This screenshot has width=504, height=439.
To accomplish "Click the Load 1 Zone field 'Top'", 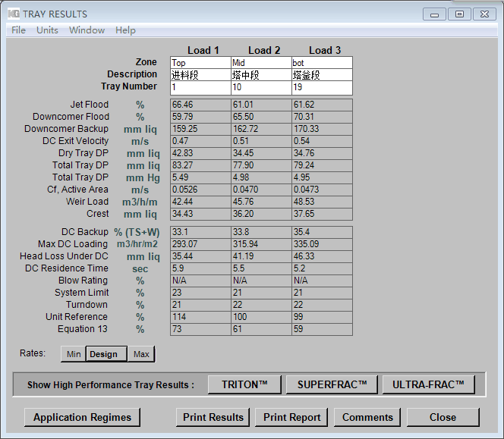I will (200, 63).
